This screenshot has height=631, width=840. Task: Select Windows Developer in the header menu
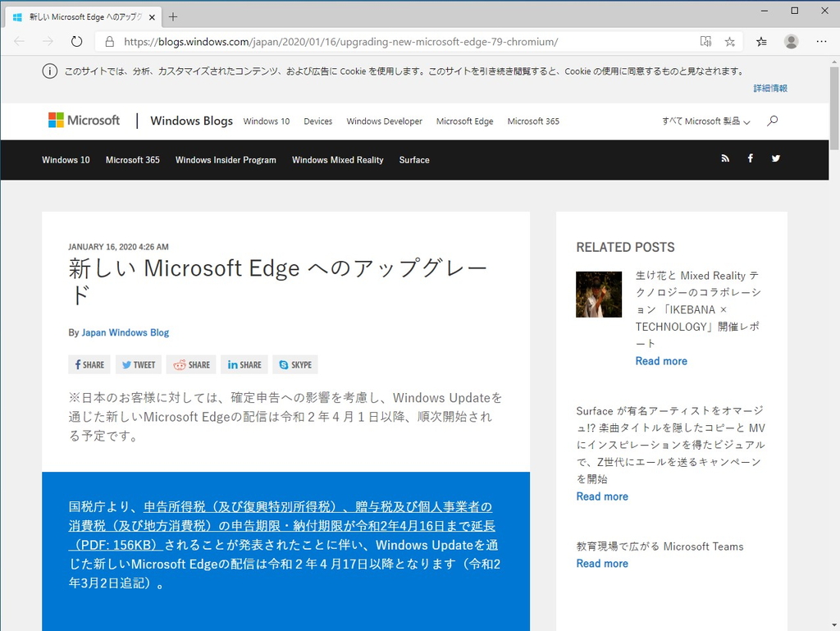coord(384,121)
